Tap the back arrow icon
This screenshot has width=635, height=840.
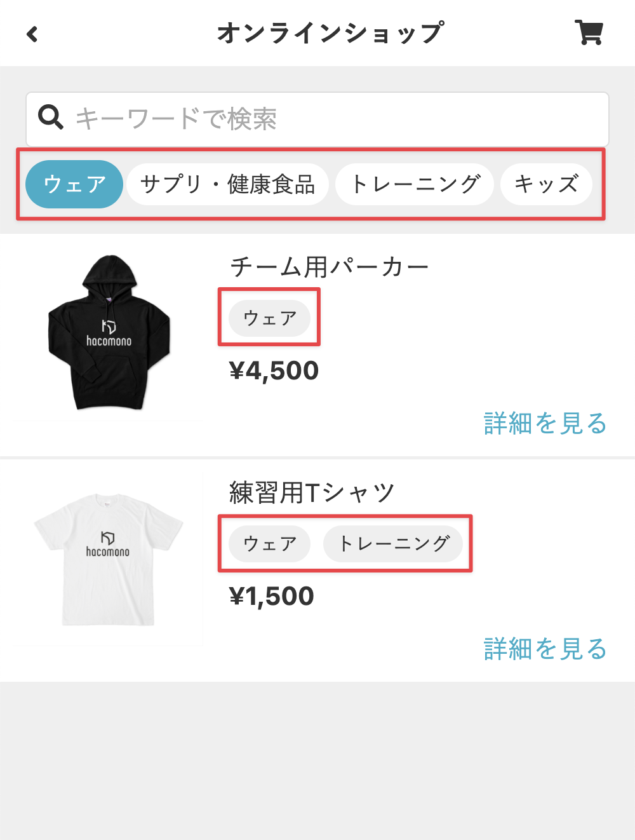[32, 34]
